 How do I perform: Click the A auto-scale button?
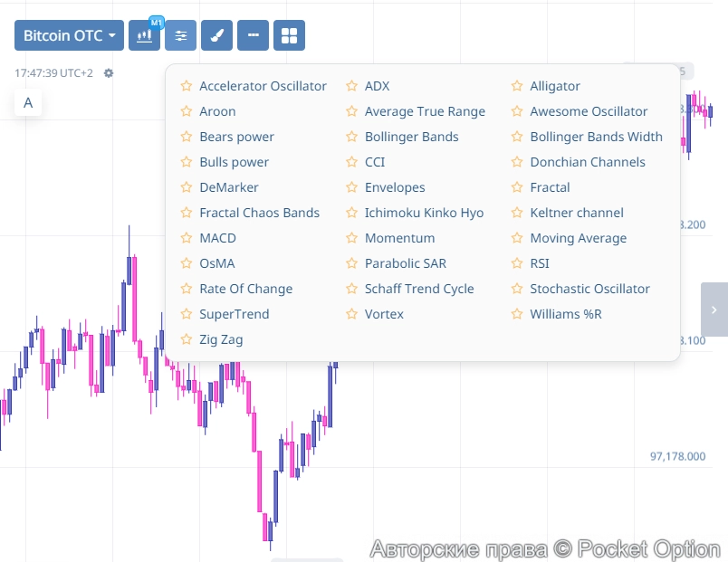point(28,102)
